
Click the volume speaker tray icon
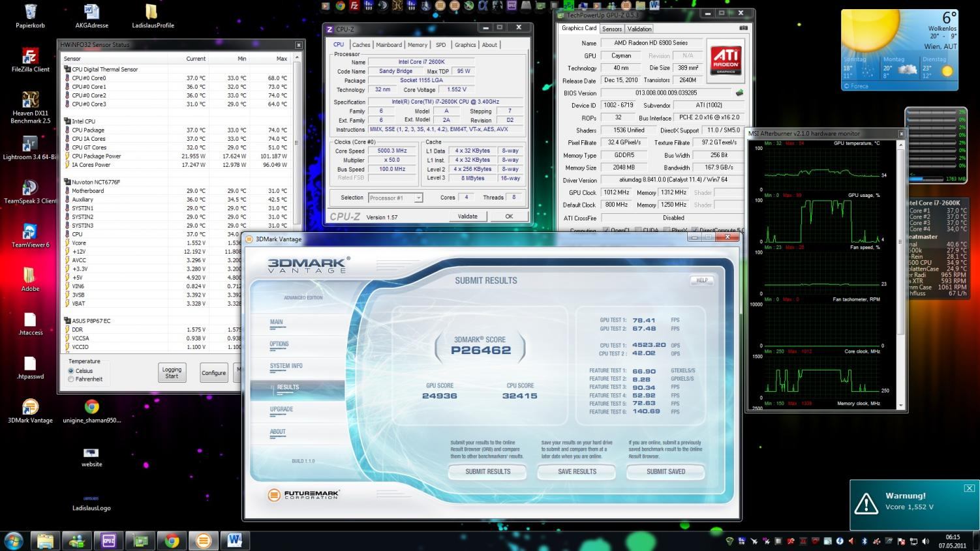pyautogui.click(x=925, y=541)
